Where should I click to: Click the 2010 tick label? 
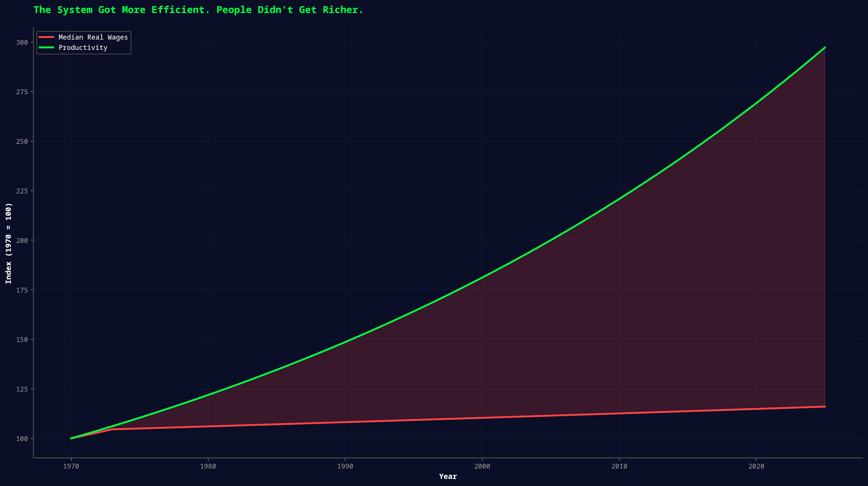[x=619, y=466]
